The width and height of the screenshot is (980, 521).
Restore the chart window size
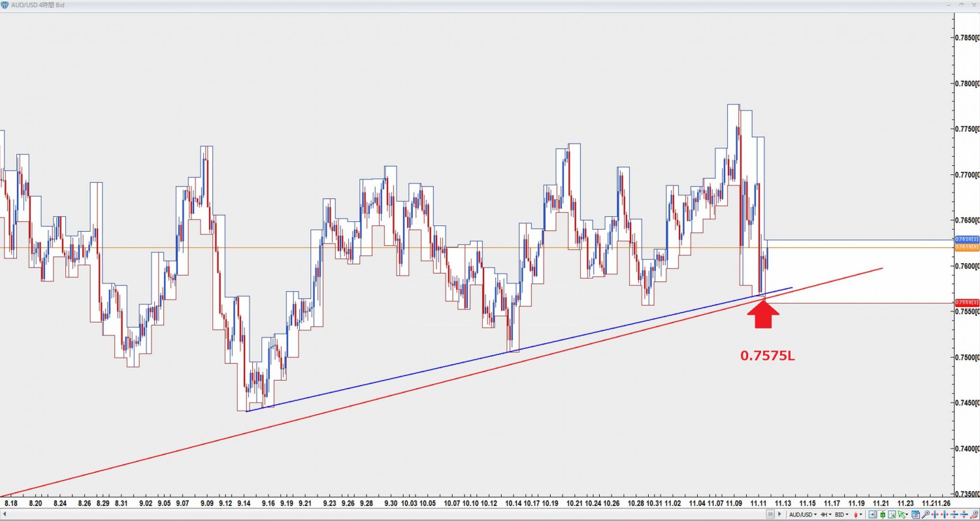click(961, 5)
